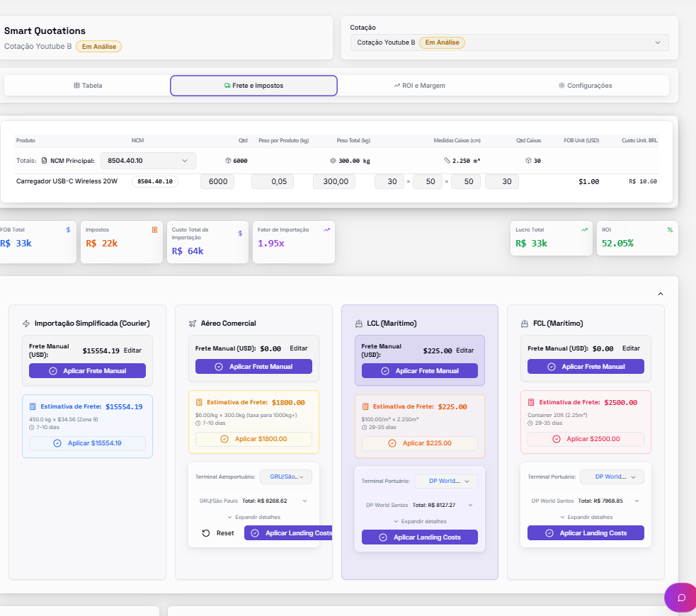Click the lightning icon beside Importação Simplificada
The width and height of the screenshot is (696, 616).
[x=26, y=324]
